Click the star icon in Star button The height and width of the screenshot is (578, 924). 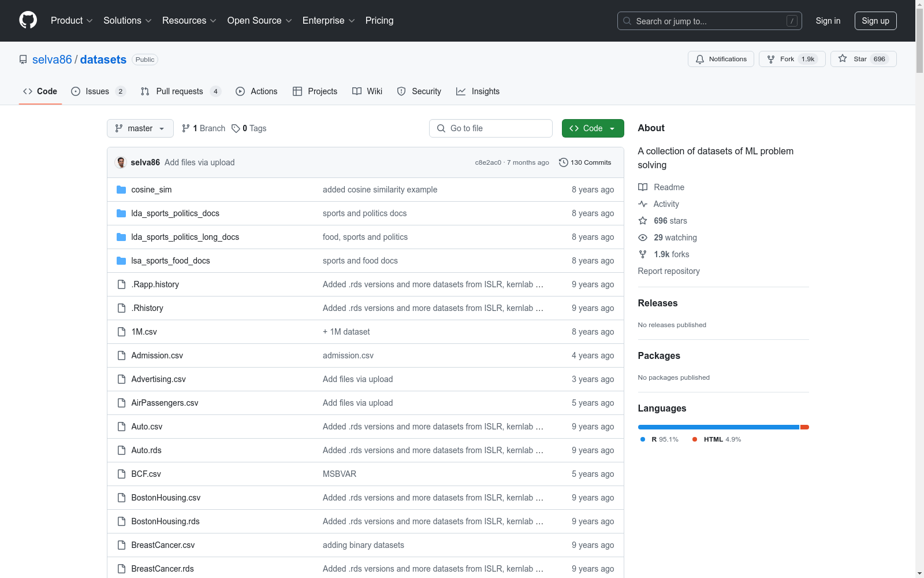[843, 59]
